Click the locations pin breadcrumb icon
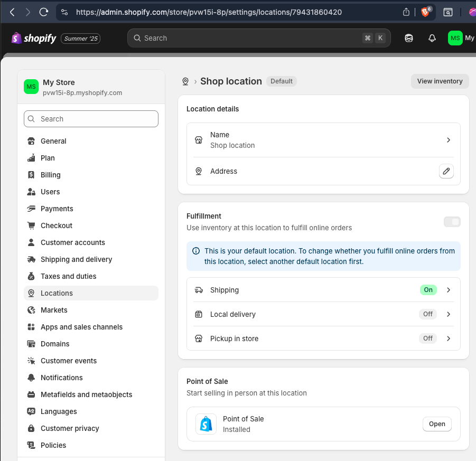Screen dimensions: 476x461 185,81
